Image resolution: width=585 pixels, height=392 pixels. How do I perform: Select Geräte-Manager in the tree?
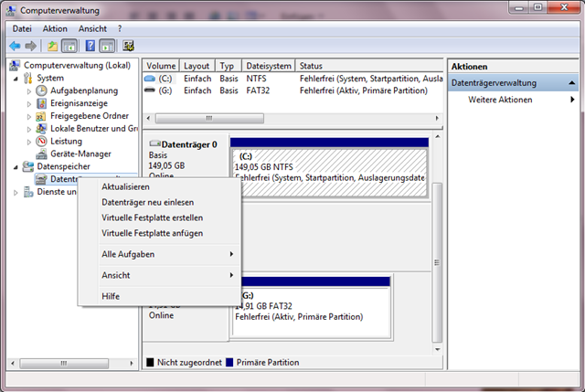80,154
